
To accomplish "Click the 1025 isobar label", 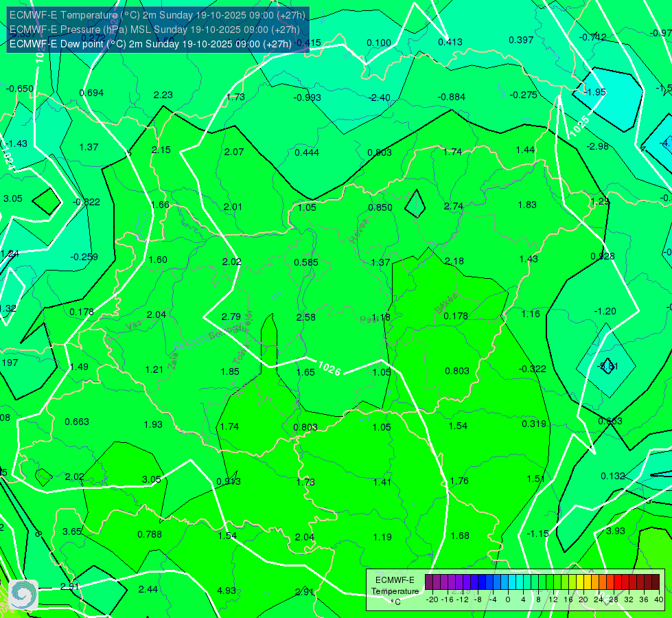I will (579, 126).
